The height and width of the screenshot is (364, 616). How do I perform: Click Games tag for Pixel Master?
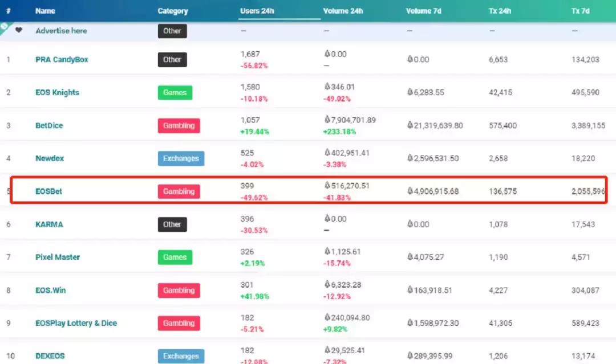pos(175,257)
